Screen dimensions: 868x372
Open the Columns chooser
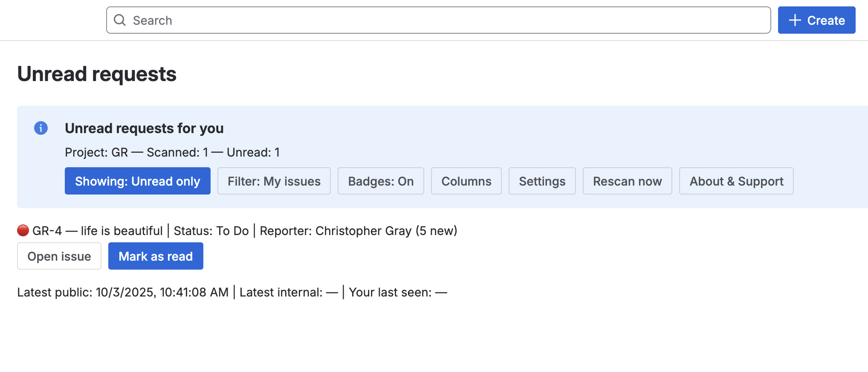[x=466, y=181]
